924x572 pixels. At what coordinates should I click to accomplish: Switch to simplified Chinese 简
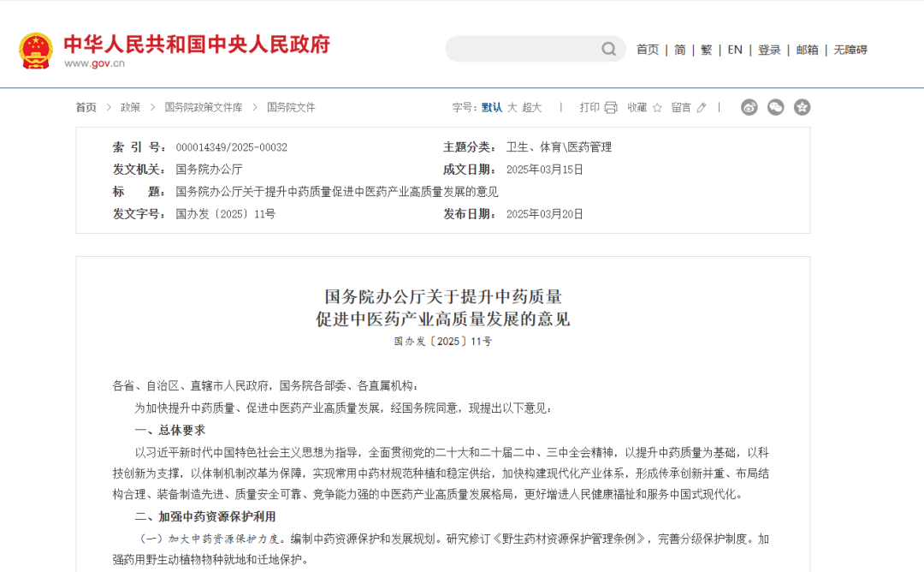(x=680, y=50)
